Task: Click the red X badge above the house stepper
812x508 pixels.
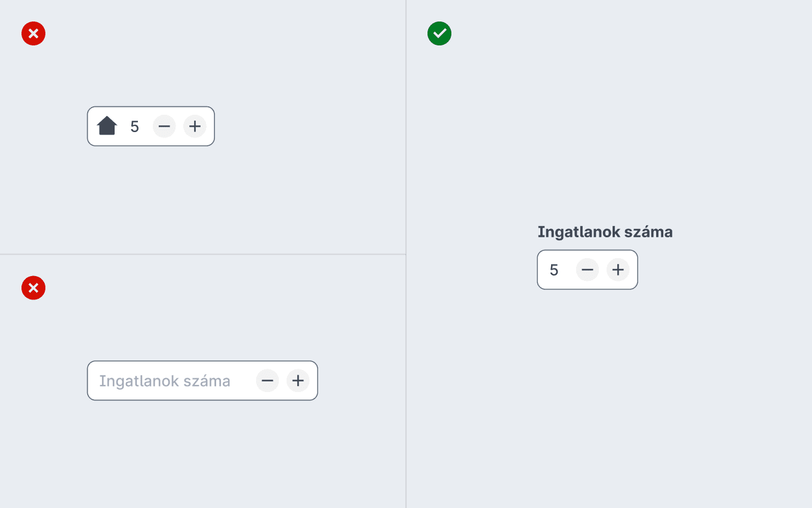Action: pos(33,33)
